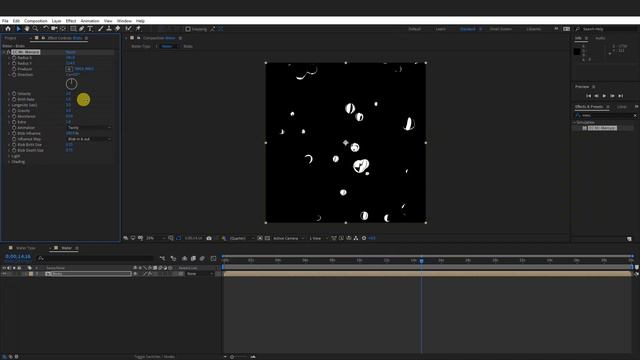Screen dimensions: 640x360
Task: Click the Home icon in the toolbar
Action: coord(8,29)
